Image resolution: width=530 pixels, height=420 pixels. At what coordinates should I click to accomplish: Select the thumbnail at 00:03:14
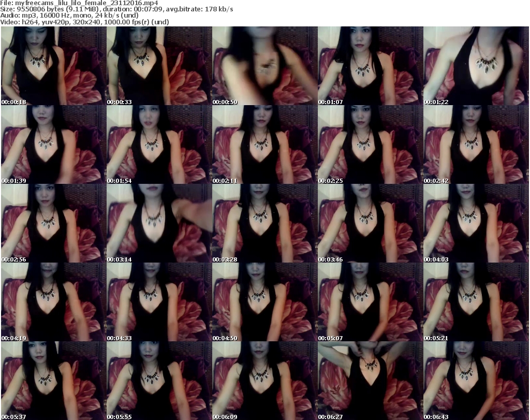pyautogui.click(x=159, y=224)
